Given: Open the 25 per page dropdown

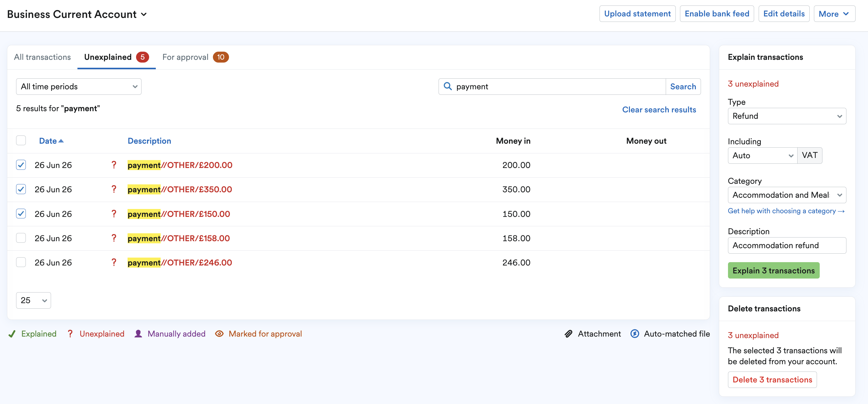Looking at the screenshot, I should [33, 300].
